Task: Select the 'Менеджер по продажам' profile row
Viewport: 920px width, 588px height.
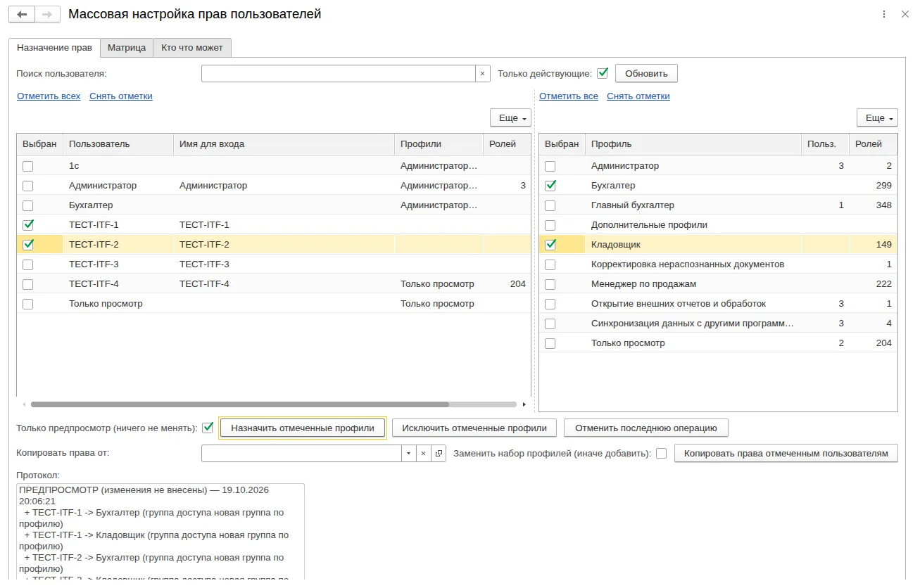Action: (718, 284)
